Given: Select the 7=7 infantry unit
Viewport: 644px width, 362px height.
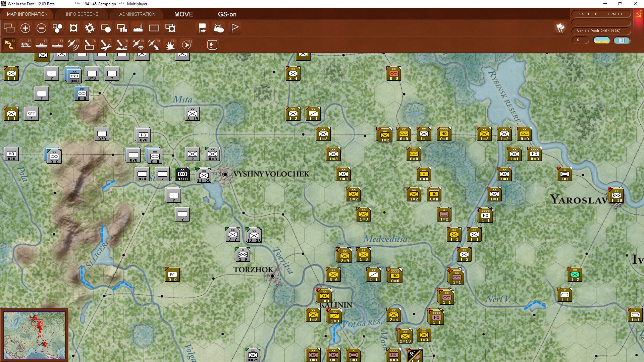Looking at the screenshot, I should 233,235.
